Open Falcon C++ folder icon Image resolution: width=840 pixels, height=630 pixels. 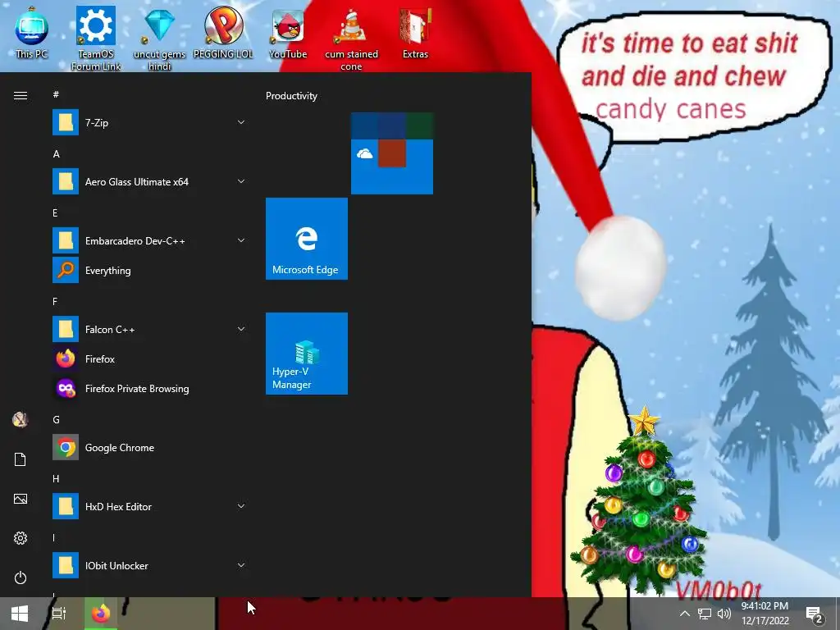[x=66, y=329]
